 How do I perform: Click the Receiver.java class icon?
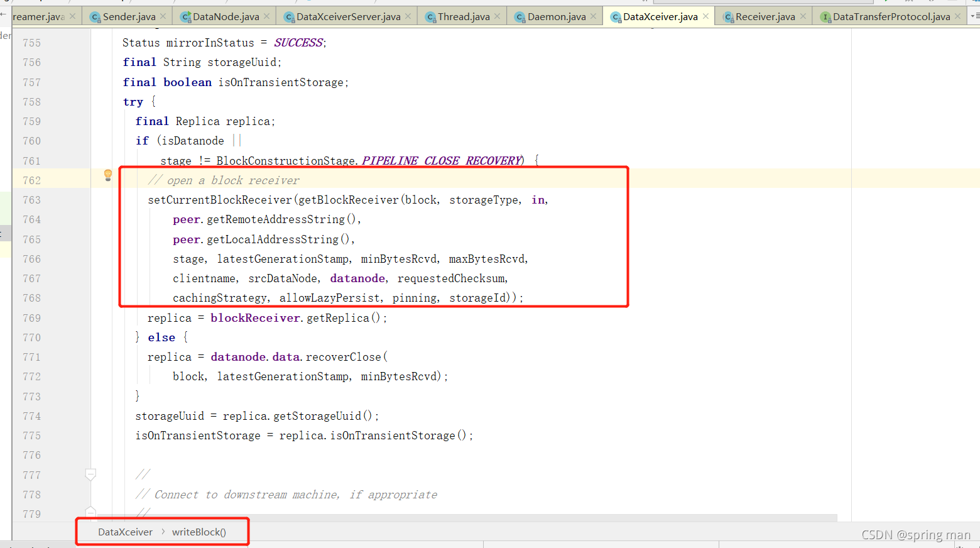pyautogui.click(x=728, y=17)
